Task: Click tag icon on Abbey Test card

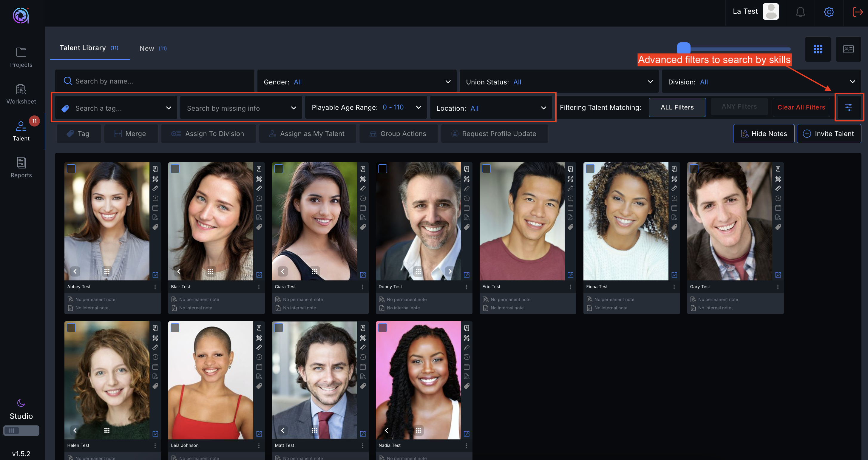Action: 155,227
